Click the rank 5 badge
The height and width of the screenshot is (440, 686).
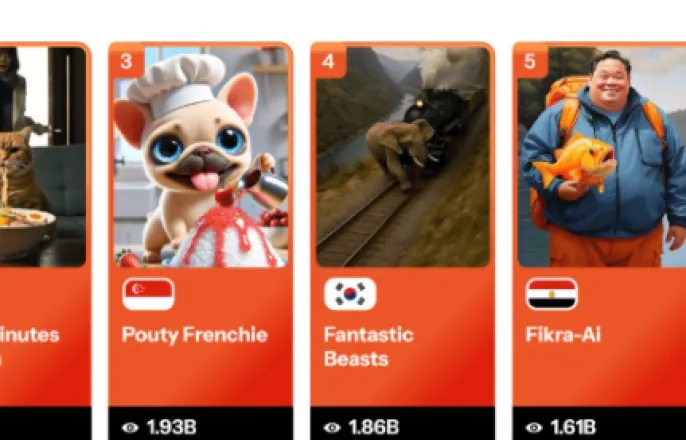coord(530,61)
